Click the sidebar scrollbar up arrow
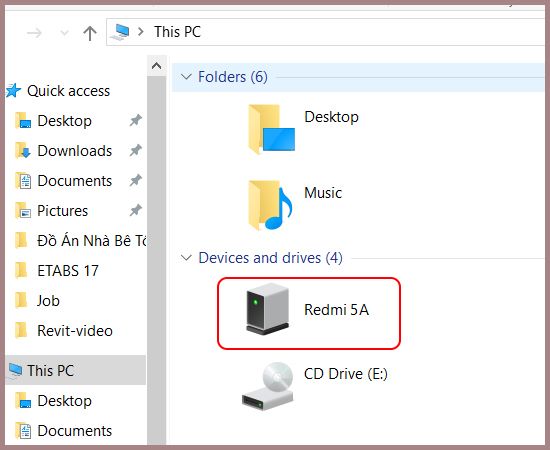The image size is (550, 450). (x=156, y=66)
